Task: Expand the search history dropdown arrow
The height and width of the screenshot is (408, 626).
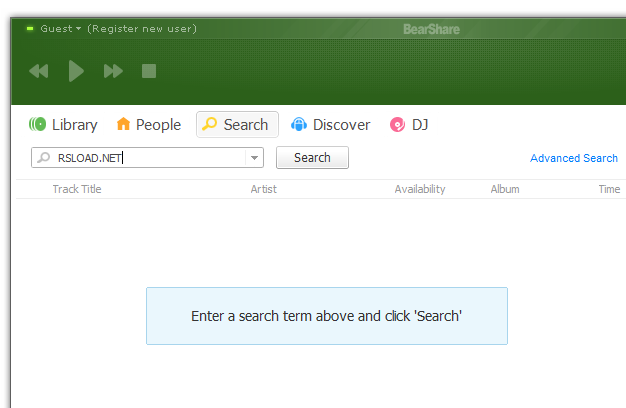Action: click(x=254, y=158)
